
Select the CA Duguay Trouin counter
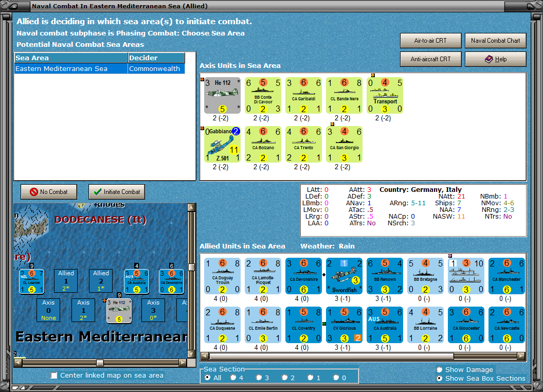tap(222, 276)
